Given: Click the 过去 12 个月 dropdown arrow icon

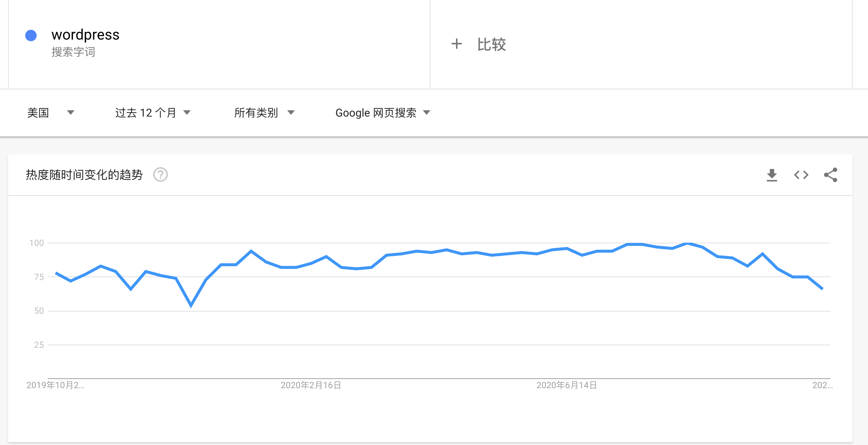Looking at the screenshot, I should [x=187, y=113].
